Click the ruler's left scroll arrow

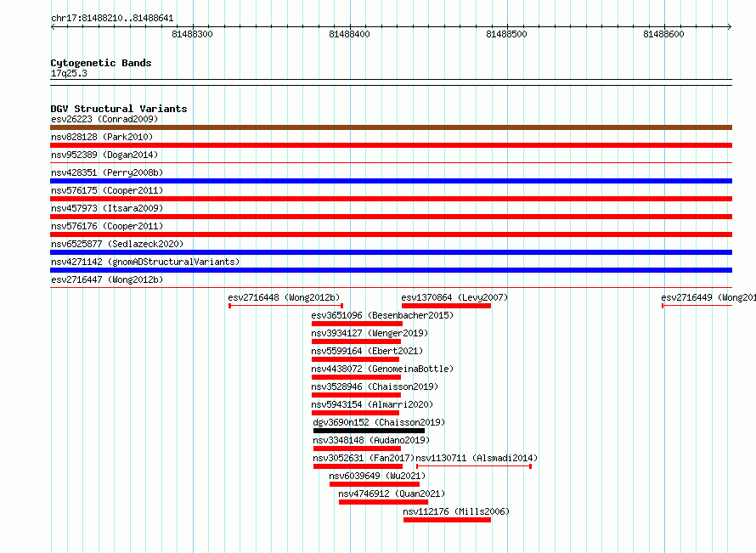click(x=53, y=26)
